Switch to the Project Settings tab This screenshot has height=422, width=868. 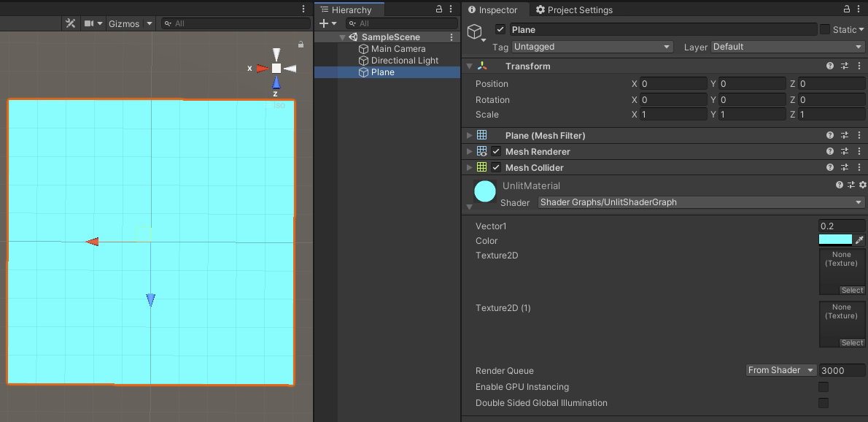[574, 10]
